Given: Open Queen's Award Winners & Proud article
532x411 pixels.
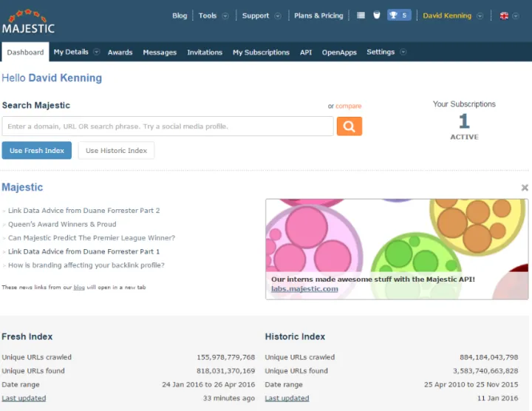Looking at the screenshot, I should (x=62, y=224).
